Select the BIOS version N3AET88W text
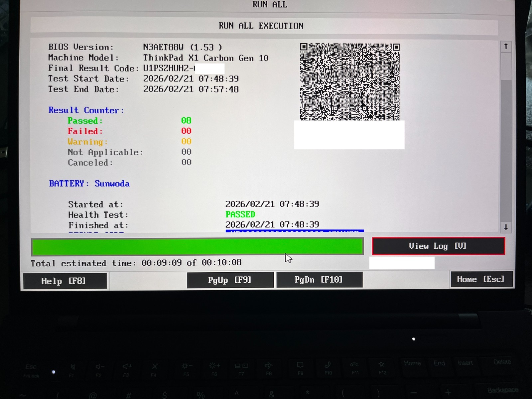Image resolution: width=532 pixels, height=399 pixels. [x=183, y=47]
